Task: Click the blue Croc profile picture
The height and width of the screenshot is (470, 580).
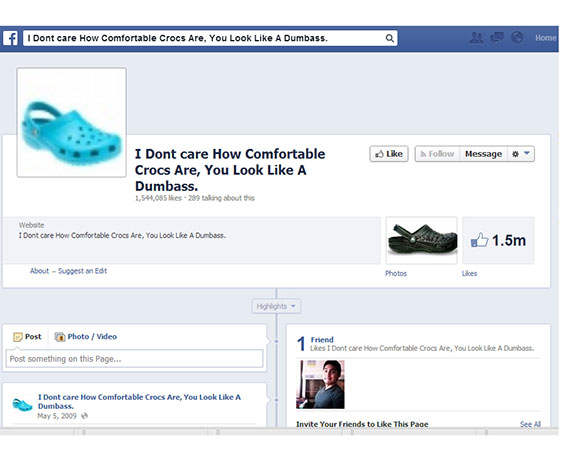Action: click(72, 122)
